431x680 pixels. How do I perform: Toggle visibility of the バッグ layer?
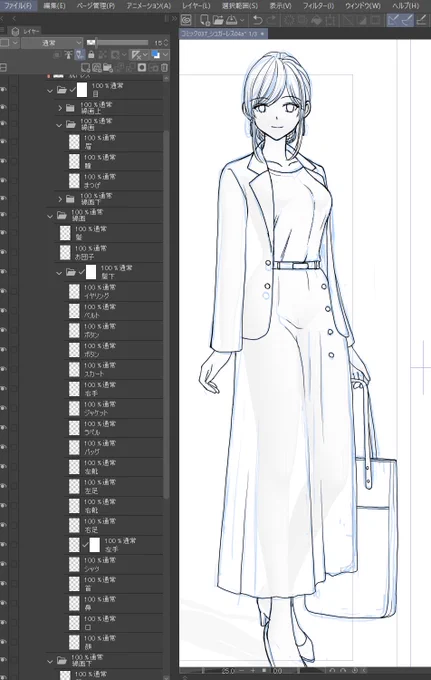coord(3,447)
